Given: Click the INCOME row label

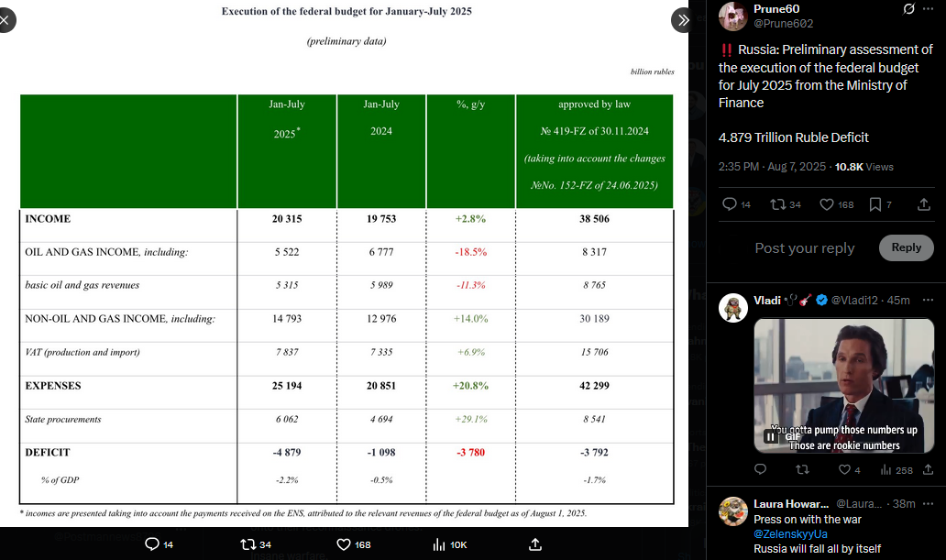Looking at the screenshot, I should tap(48, 218).
